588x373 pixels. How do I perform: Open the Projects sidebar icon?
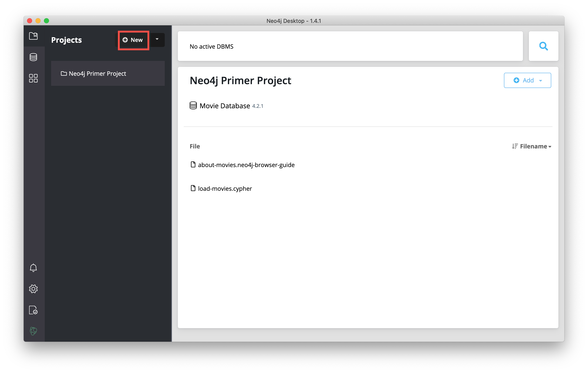pos(33,36)
